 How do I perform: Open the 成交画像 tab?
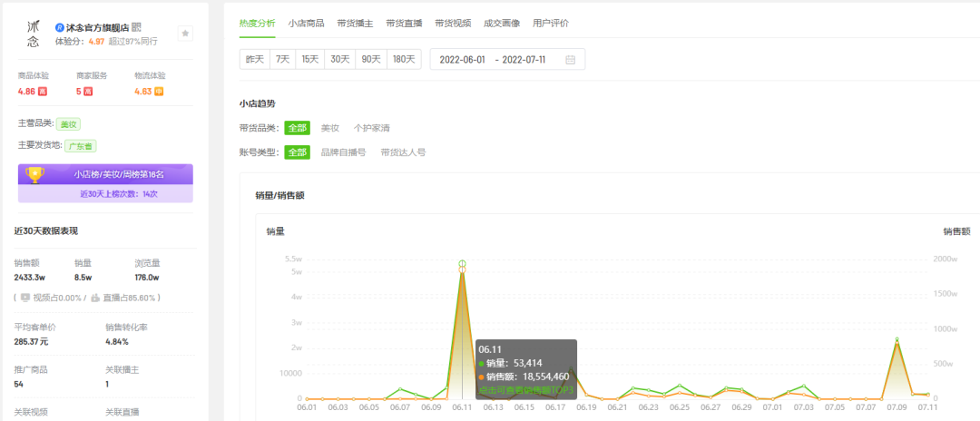(x=502, y=22)
